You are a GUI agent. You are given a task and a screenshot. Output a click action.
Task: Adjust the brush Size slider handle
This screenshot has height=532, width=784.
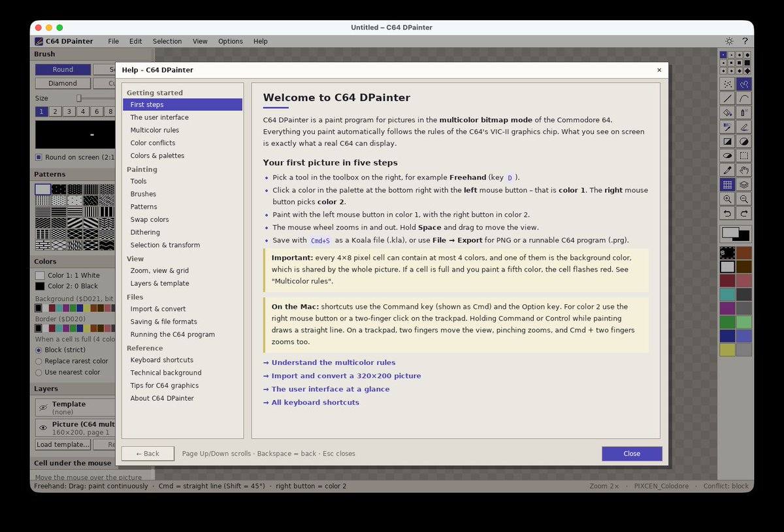pos(79,98)
